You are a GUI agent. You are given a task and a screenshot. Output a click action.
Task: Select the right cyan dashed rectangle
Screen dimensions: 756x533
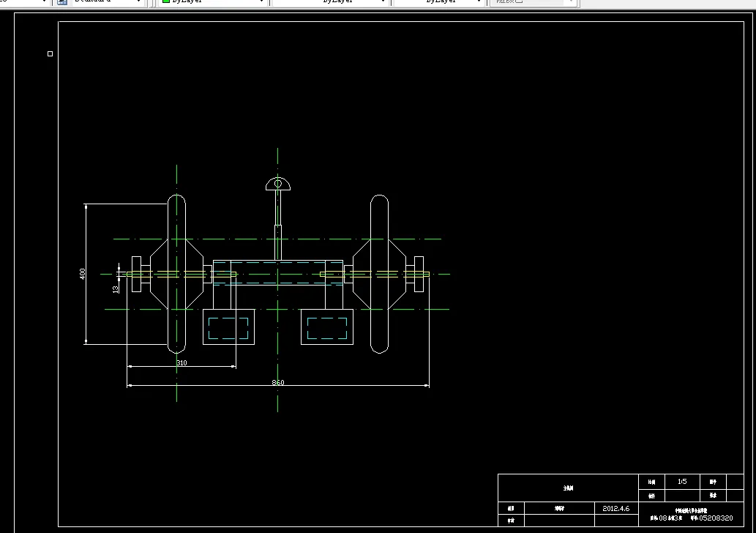327,329
